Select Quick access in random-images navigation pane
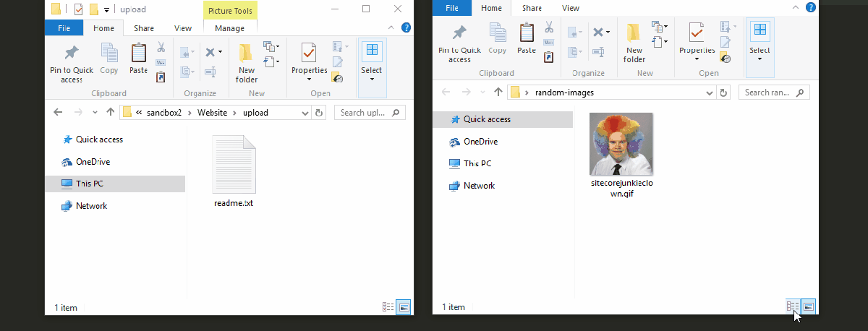The image size is (868, 331). [x=486, y=119]
